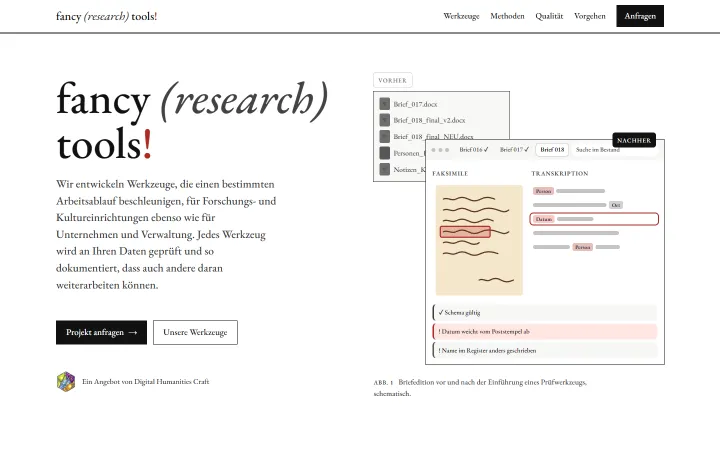Click the FAKSIMILE heading
The height and width of the screenshot is (450, 720).
[x=450, y=174]
